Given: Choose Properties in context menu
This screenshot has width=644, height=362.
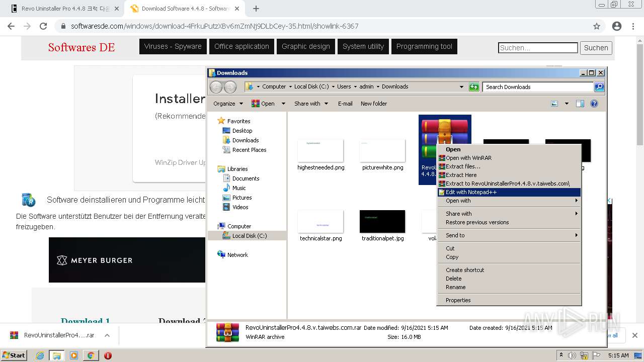Looking at the screenshot, I should click(509, 300).
